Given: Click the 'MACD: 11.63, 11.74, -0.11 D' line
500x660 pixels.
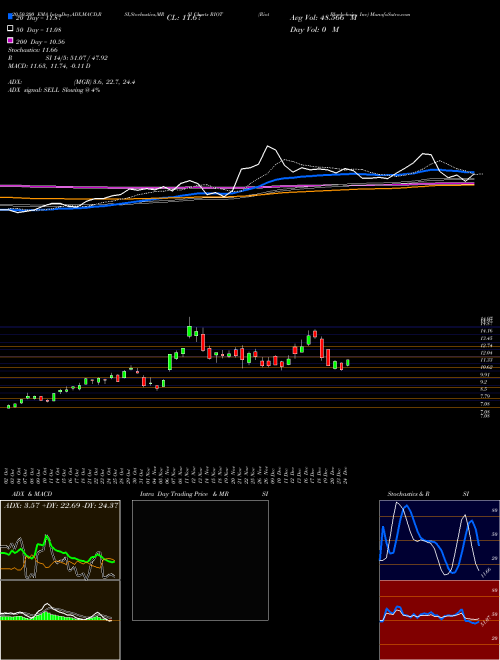Looking at the screenshot, I should pos(49,66).
